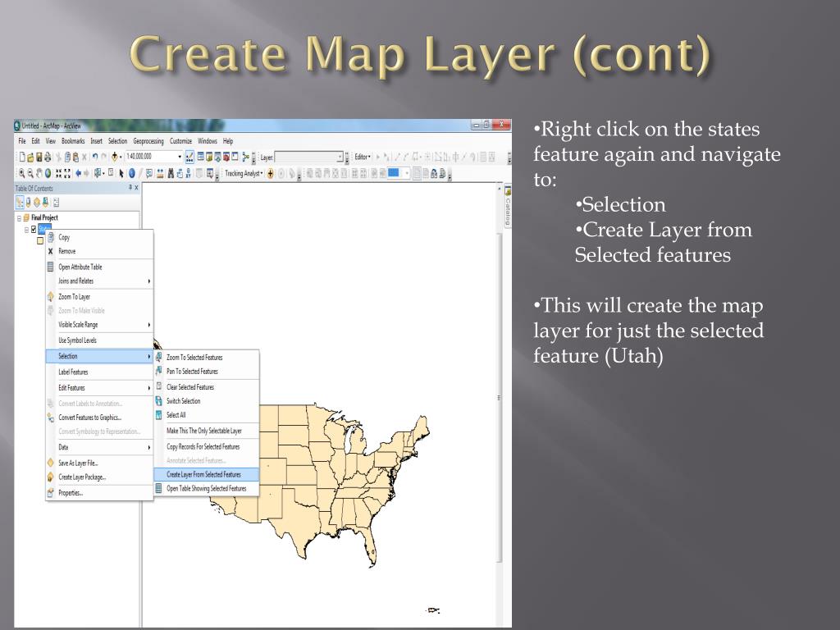Open the Editor dropdown menu
This screenshot has height=630, width=840.
(363, 157)
